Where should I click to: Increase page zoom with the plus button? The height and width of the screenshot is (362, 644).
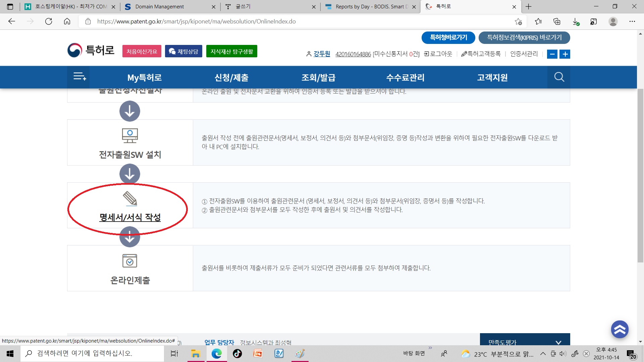click(x=565, y=54)
